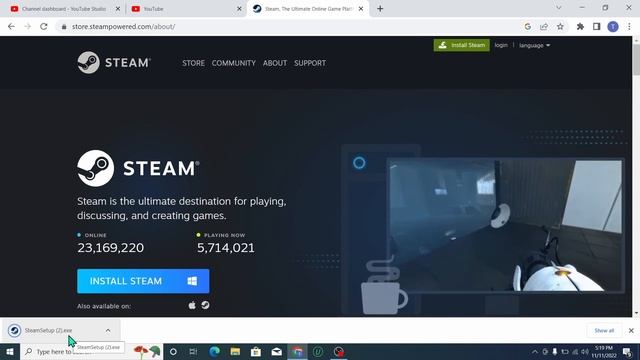
Task: Click the login link
Action: (x=501, y=45)
